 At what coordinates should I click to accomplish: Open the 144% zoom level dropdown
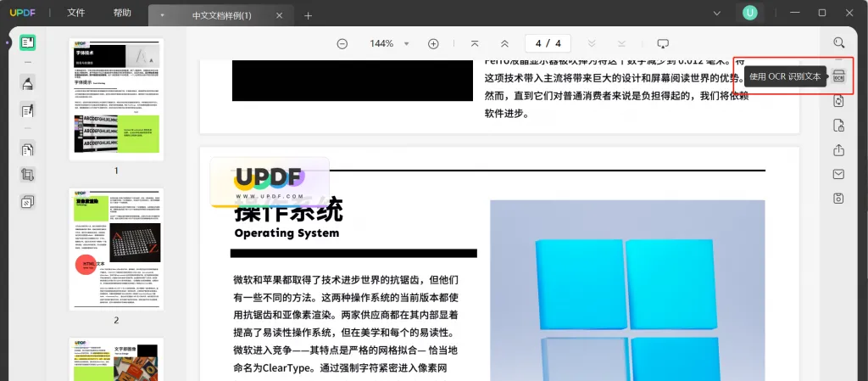click(406, 44)
